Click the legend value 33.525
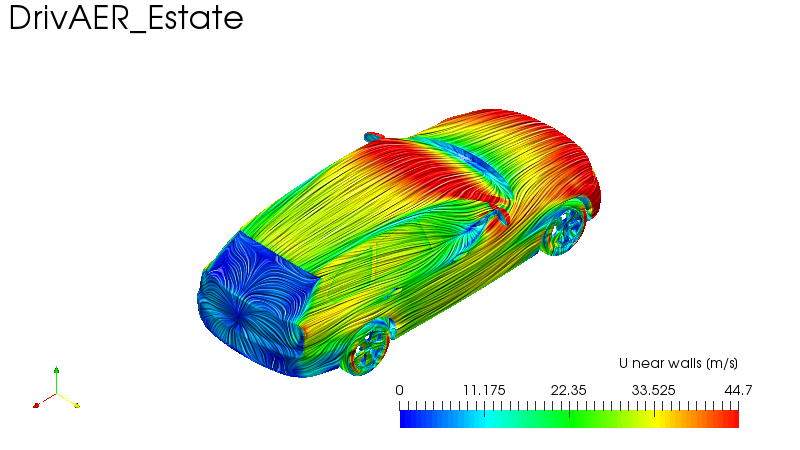This screenshot has height=450, width=800. [x=654, y=391]
